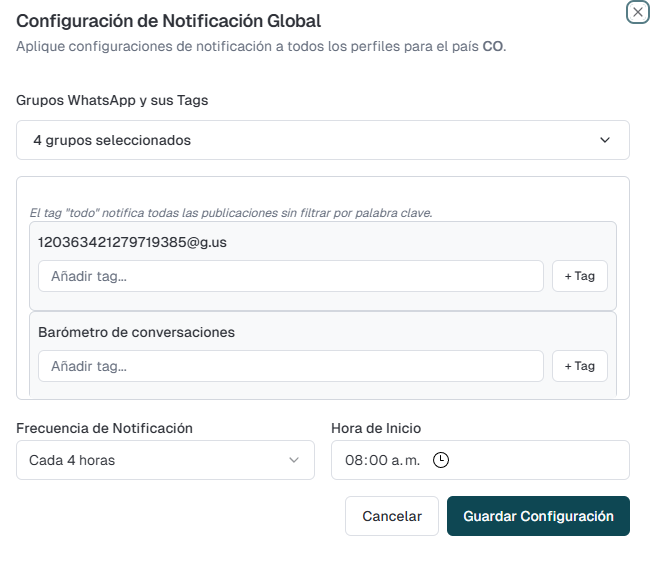Close the Configuración de Notificación Global dialog
Viewport: 654px width, 570px height.
pyautogui.click(x=637, y=12)
